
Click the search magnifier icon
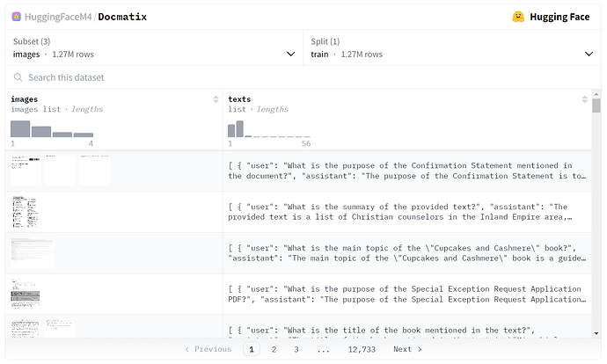pyautogui.click(x=18, y=77)
